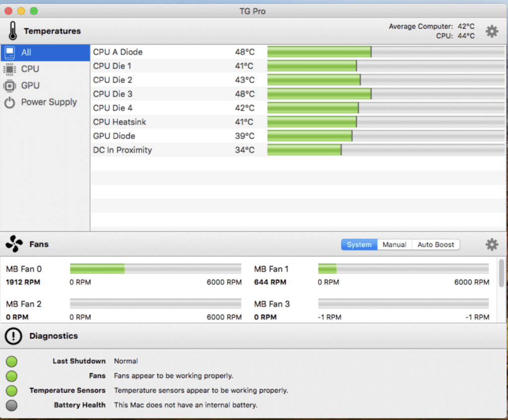508x420 pixels.
Task: Select the CPU Die 1 row label
Action: pos(112,66)
